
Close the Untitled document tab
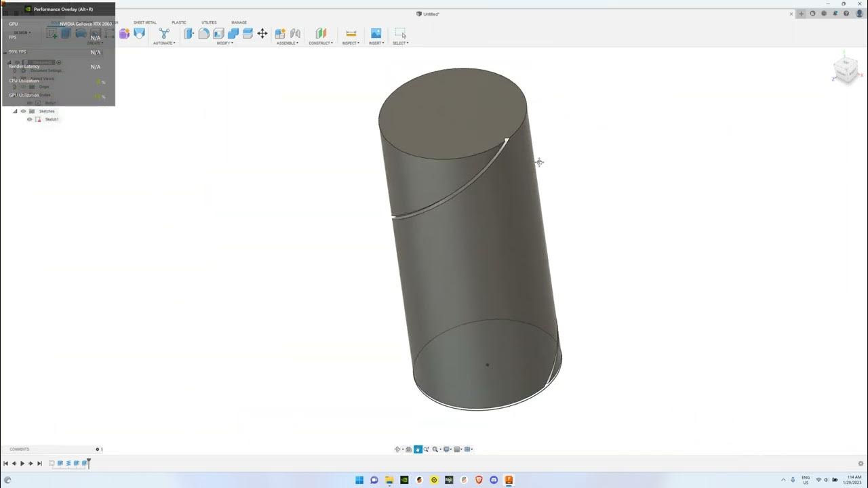(791, 14)
